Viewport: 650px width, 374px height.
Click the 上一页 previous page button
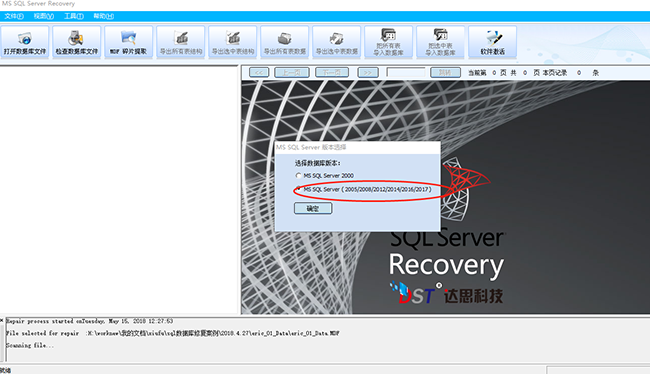(291, 73)
